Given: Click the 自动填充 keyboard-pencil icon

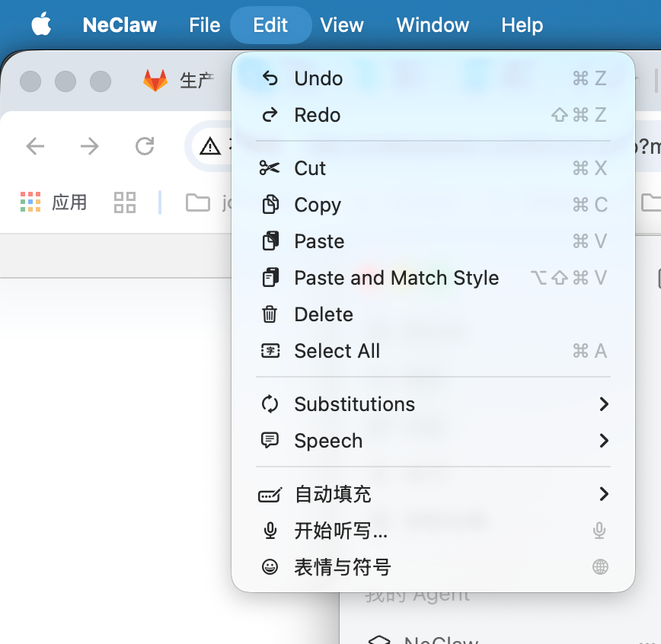Looking at the screenshot, I should click(x=270, y=495).
